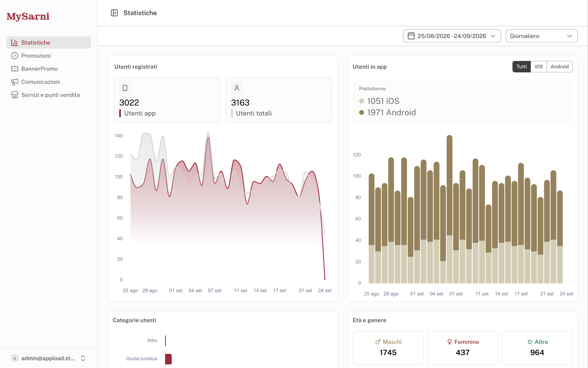
Task: Click the 'Categorie utenti' heading
Action: coord(134,320)
